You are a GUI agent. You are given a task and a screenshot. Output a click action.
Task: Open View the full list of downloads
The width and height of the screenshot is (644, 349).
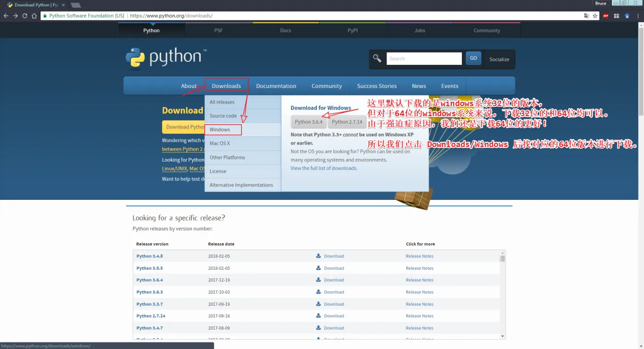[x=324, y=169]
